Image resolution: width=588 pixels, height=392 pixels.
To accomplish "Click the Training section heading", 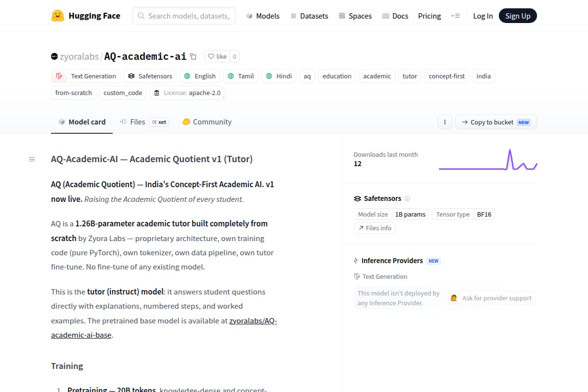I will pyautogui.click(x=67, y=366).
